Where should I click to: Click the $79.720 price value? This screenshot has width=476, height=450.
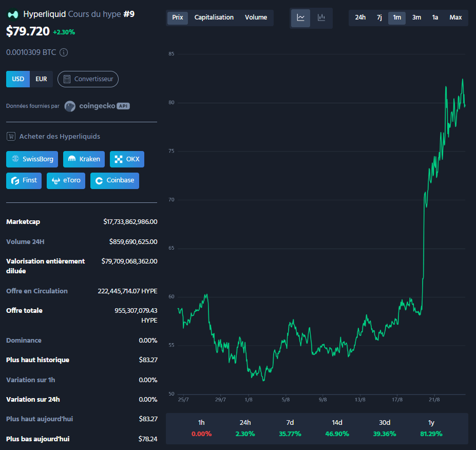28,31
